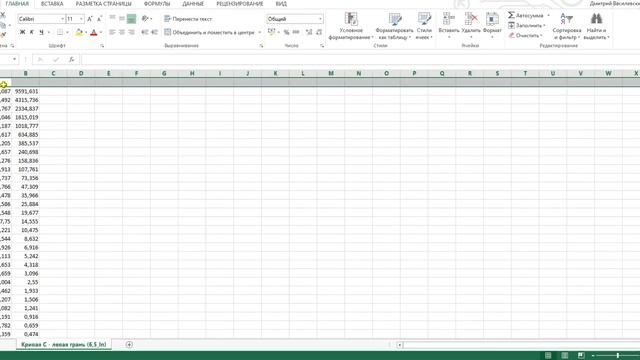Click the Автосумма sigma icon
Image resolution: width=640 pixels, height=360 pixels.
(511, 15)
